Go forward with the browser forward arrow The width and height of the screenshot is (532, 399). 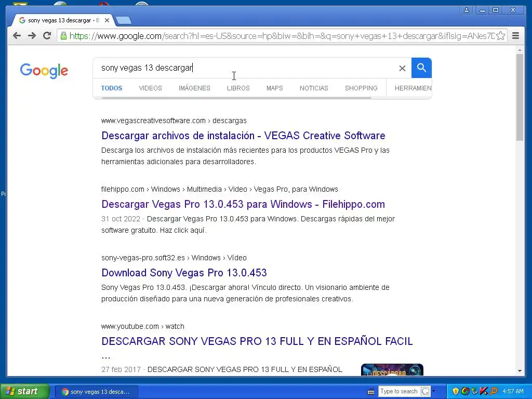(32, 36)
